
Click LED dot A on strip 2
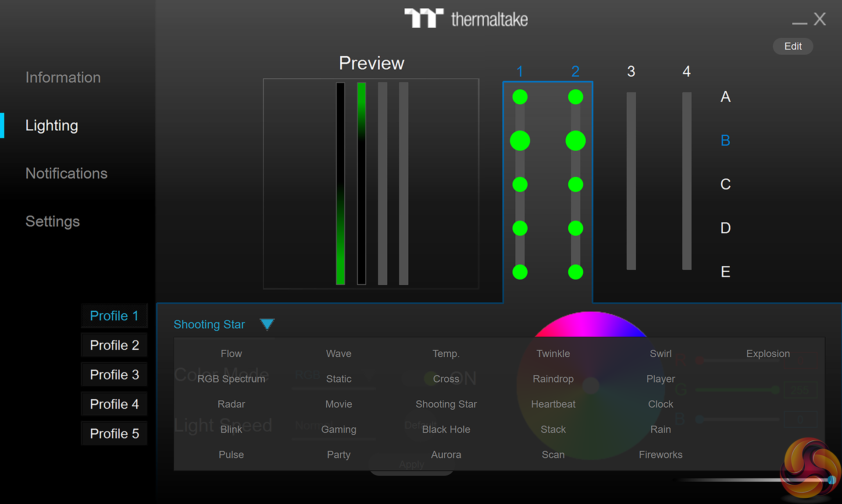coord(575,97)
